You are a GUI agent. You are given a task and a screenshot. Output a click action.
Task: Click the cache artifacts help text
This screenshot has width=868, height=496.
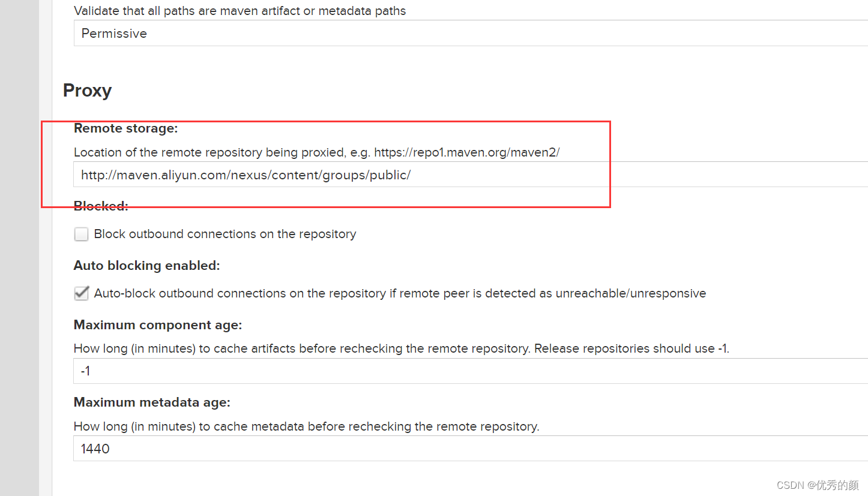(402, 348)
